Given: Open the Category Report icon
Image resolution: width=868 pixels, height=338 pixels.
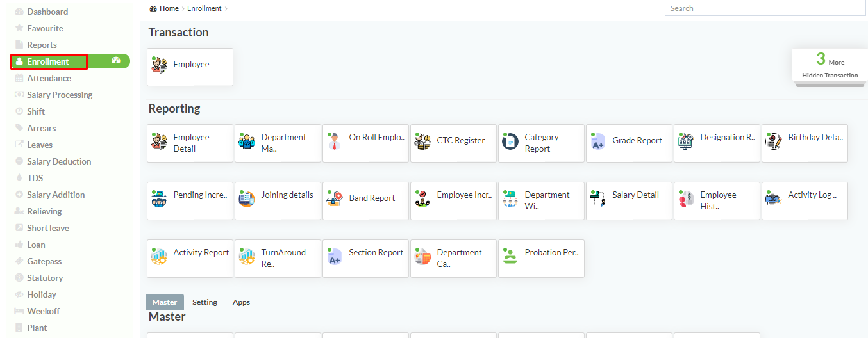Looking at the screenshot, I should click(x=510, y=141).
